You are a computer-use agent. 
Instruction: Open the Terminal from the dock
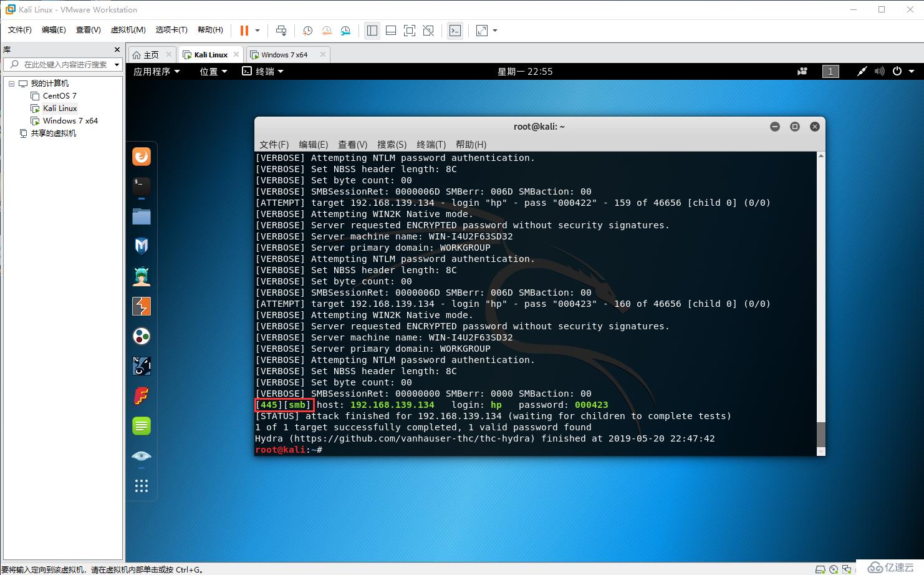(x=142, y=186)
